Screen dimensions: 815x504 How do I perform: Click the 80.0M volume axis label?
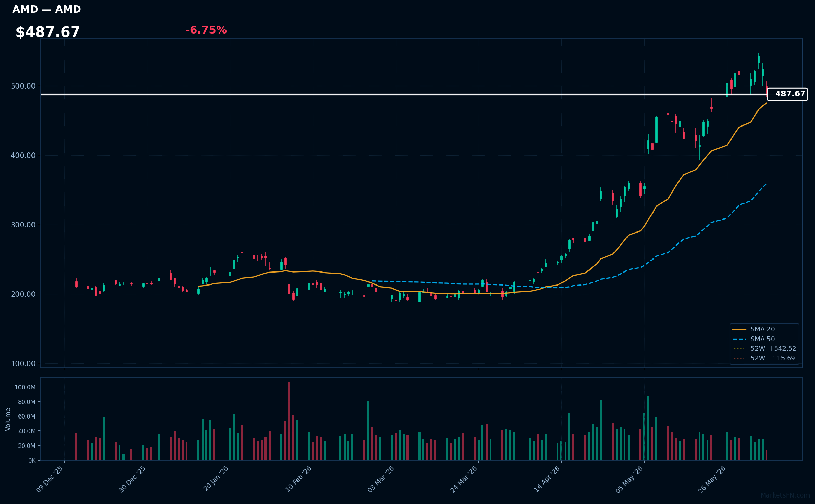pyautogui.click(x=27, y=402)
